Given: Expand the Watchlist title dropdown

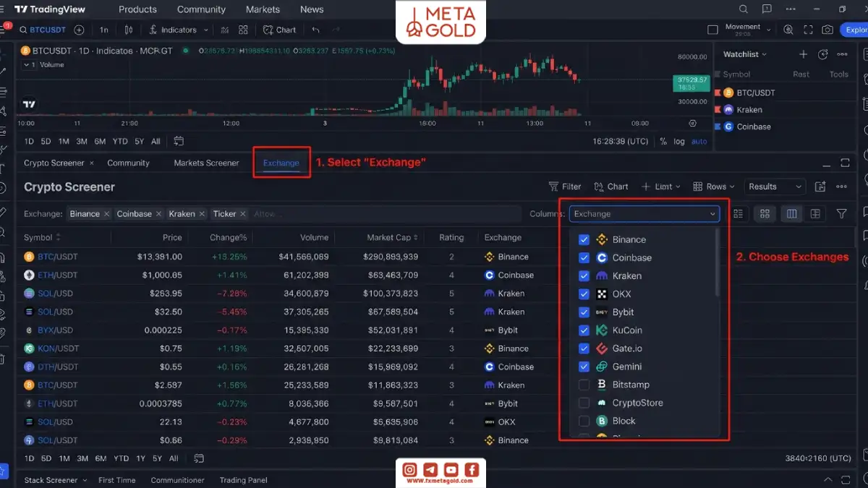Looking at the screenshot, I should 745,54.
